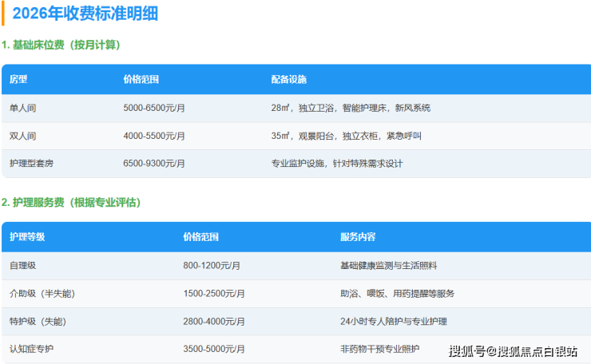Select the 单人间 row label
This screenshot has width=591, height=364.
23,108
